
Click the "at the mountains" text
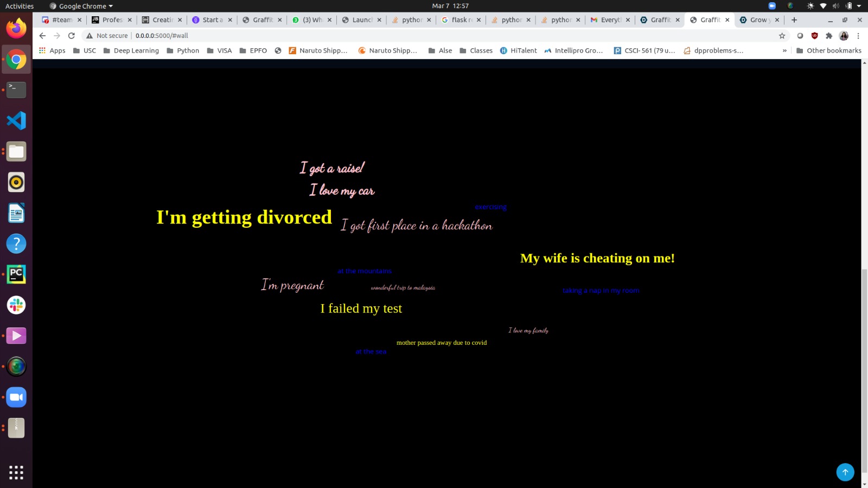coord(365,271)
